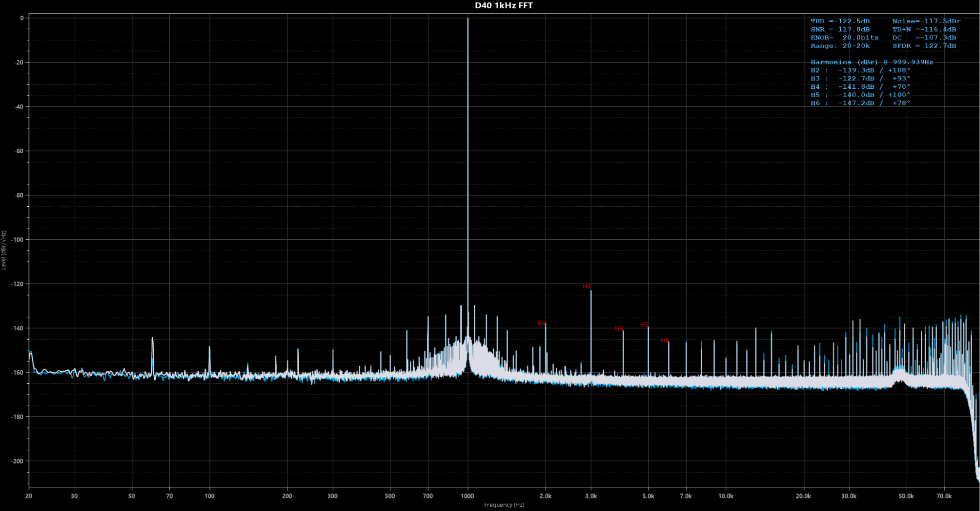Click the 100 frequency axis tick label
The image size is (980, 511).
click(x=209, y=496)
